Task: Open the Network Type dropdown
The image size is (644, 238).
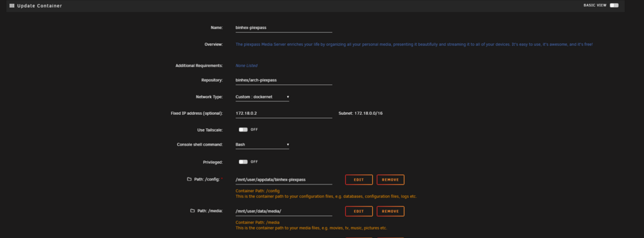Action: (x=262, y=97)
